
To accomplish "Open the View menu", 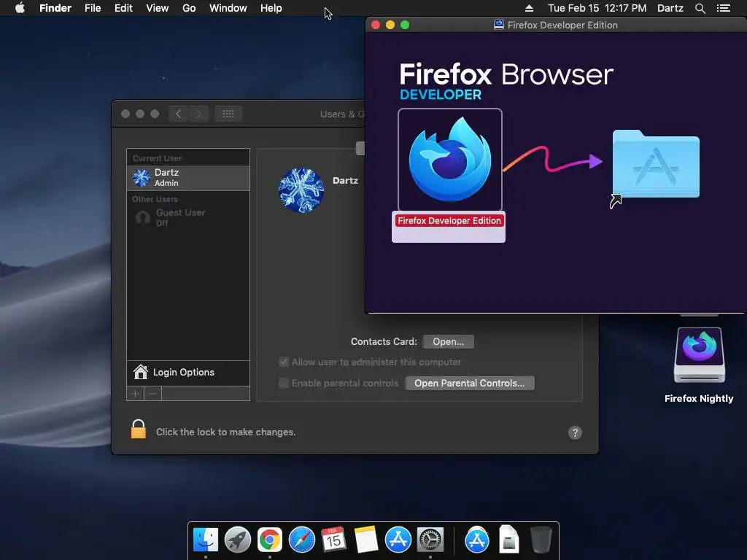I will pos(158,8).
